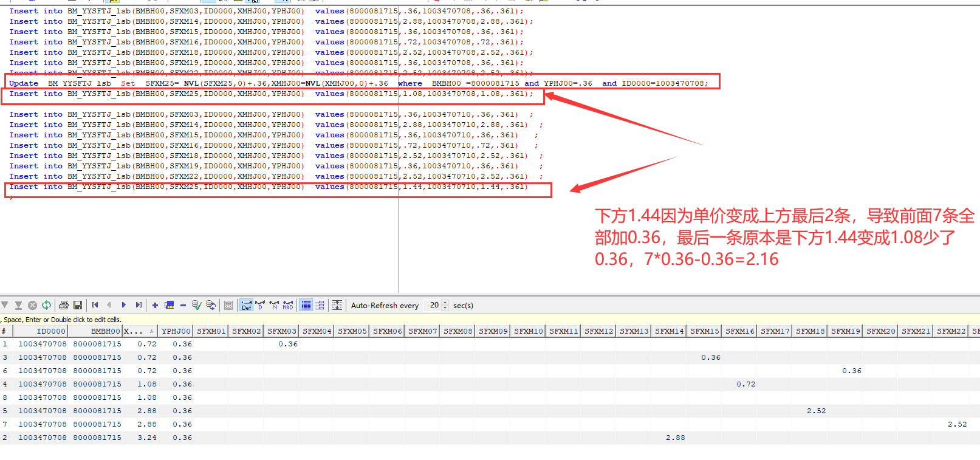Click the SFXM05 column header
The width and height of the screenshot is (980, 460).
tap(352, 331)
